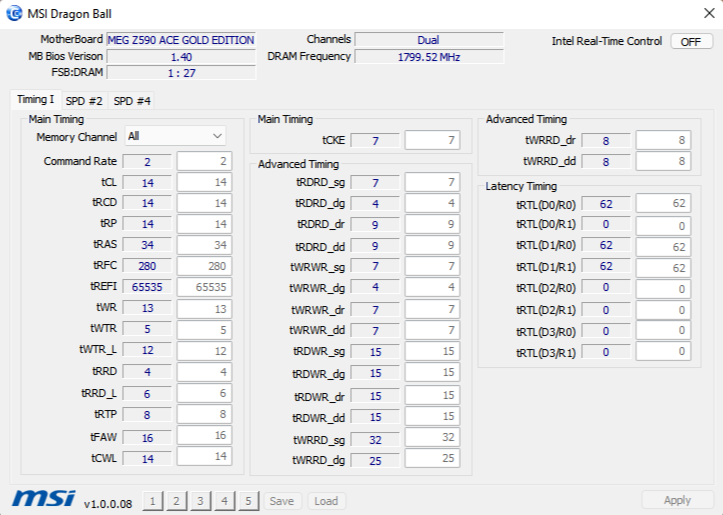The height and width of the screenshot is (515, 723).
Task: Edit the tRDRD_dr input field
Action: [x=433, y=224]
